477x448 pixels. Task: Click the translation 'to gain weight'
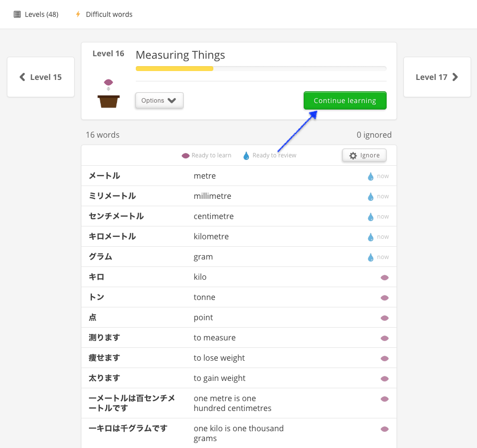220,378
